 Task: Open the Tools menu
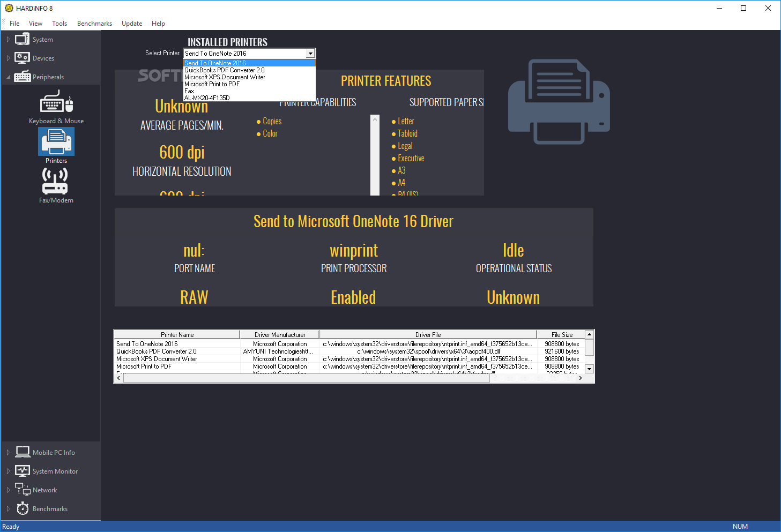click(59, 24)
